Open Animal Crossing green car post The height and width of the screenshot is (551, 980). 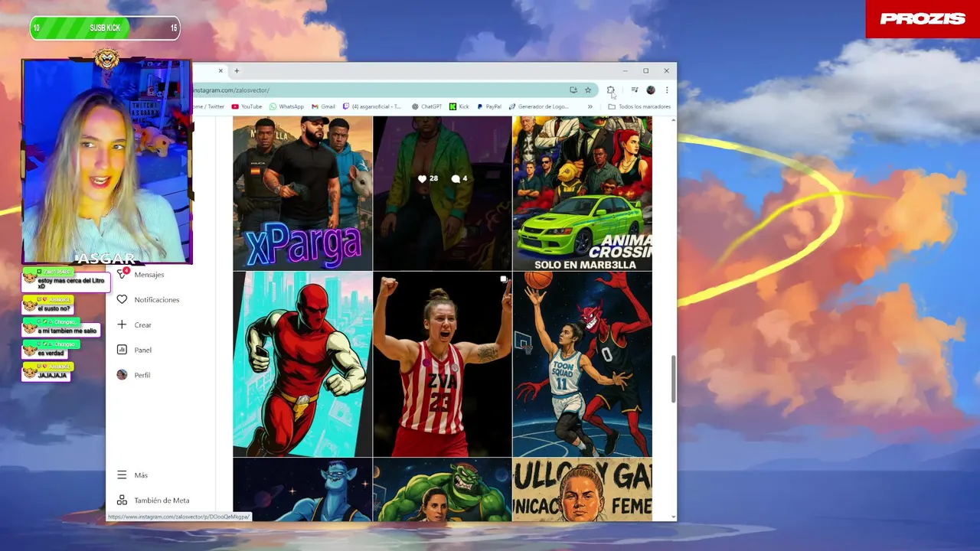click(583, 194)
